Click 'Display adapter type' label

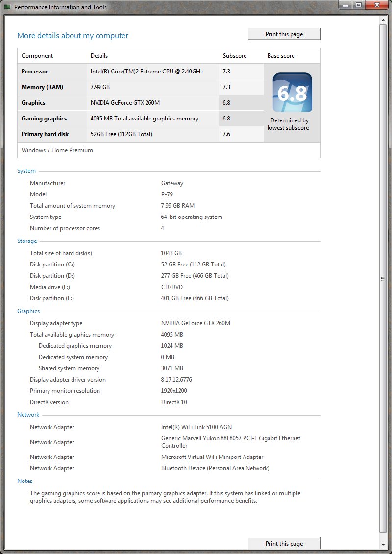[56, 323]
